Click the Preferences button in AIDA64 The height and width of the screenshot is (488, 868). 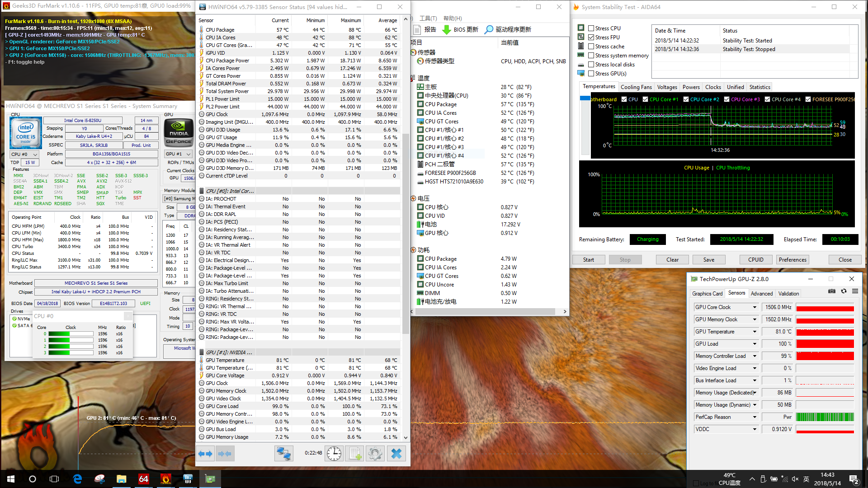click(792, 260)
